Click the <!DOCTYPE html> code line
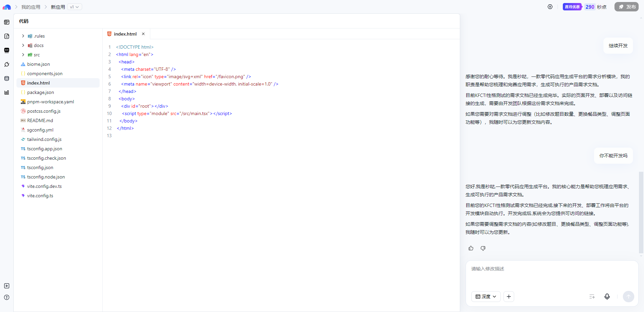 click(135, 47)
